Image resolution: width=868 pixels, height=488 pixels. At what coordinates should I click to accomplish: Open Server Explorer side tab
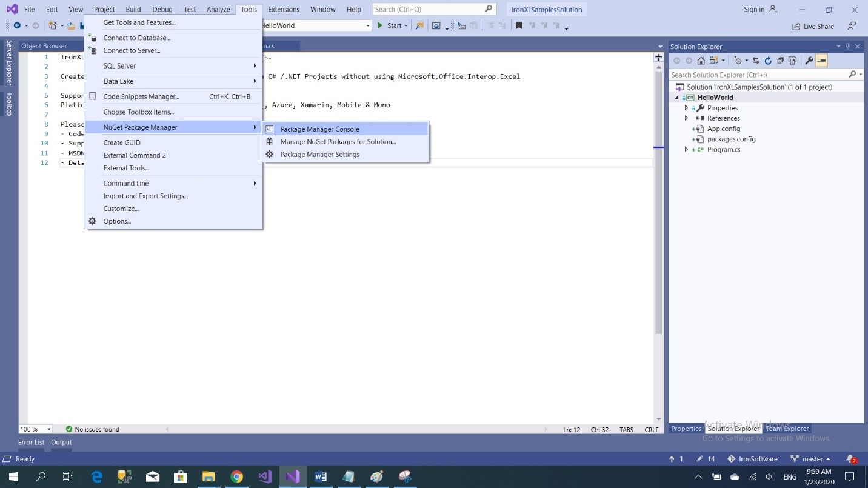click(9, 63)
